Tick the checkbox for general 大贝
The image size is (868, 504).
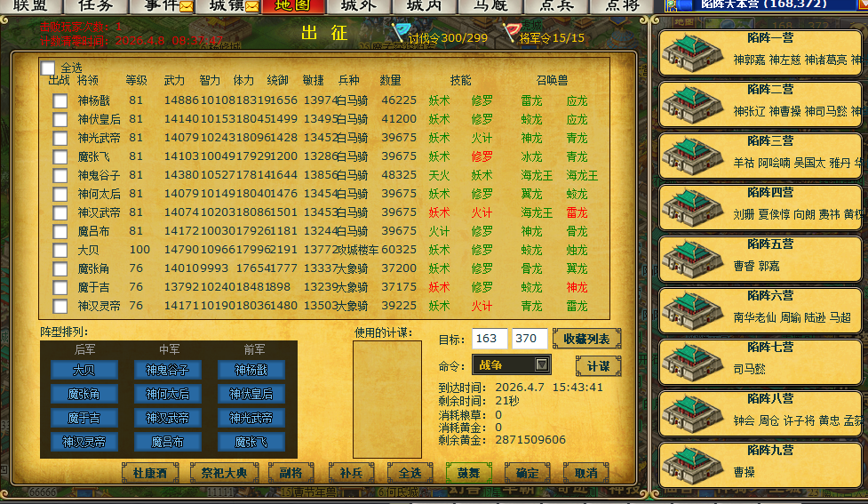[60, 250]
